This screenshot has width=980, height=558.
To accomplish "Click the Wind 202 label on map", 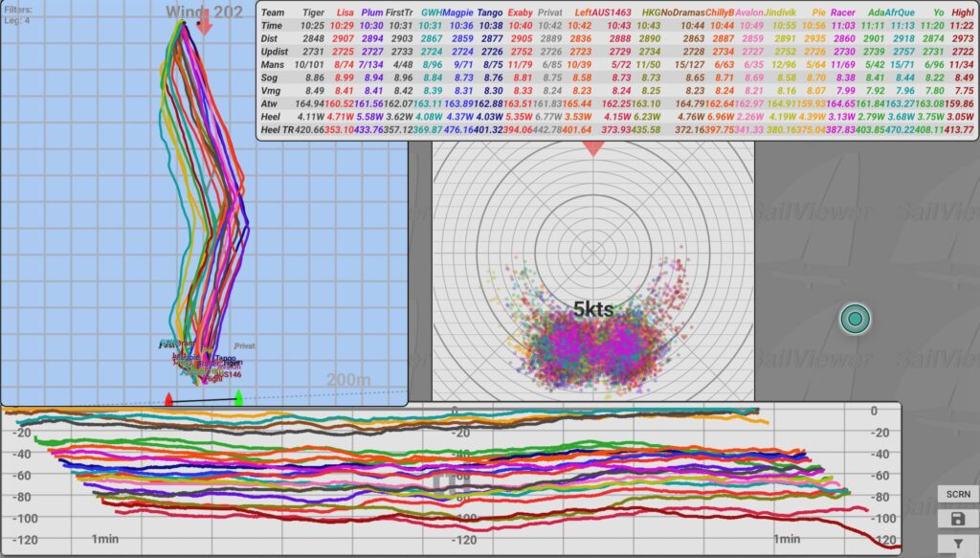I will pos(205,11).
